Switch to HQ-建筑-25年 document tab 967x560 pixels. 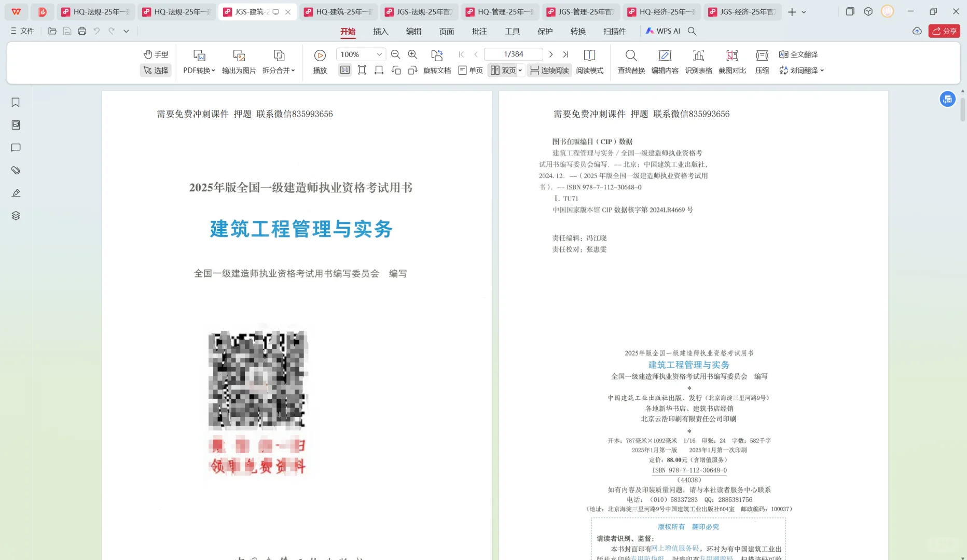[338, 11]
